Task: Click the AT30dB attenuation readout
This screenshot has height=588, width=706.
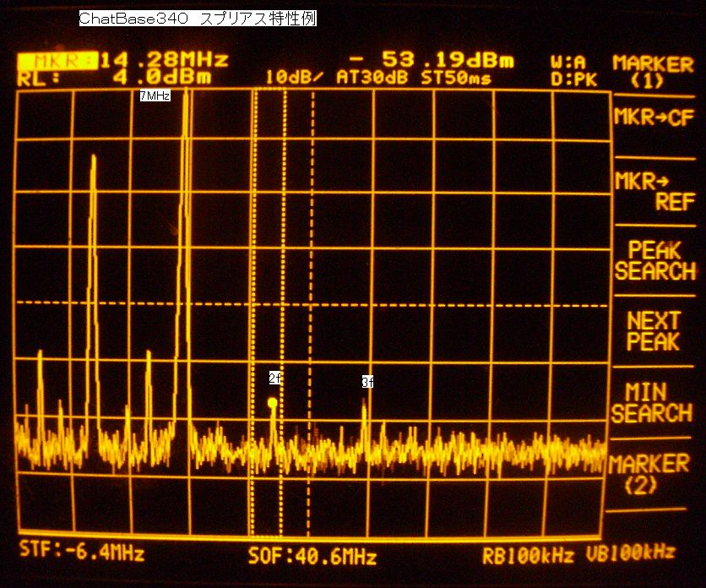Action: click(x=372, y=78)
